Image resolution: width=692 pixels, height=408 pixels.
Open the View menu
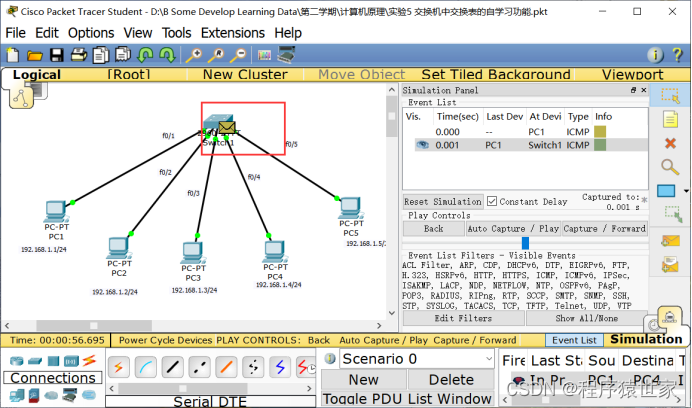tap(138, 33)
